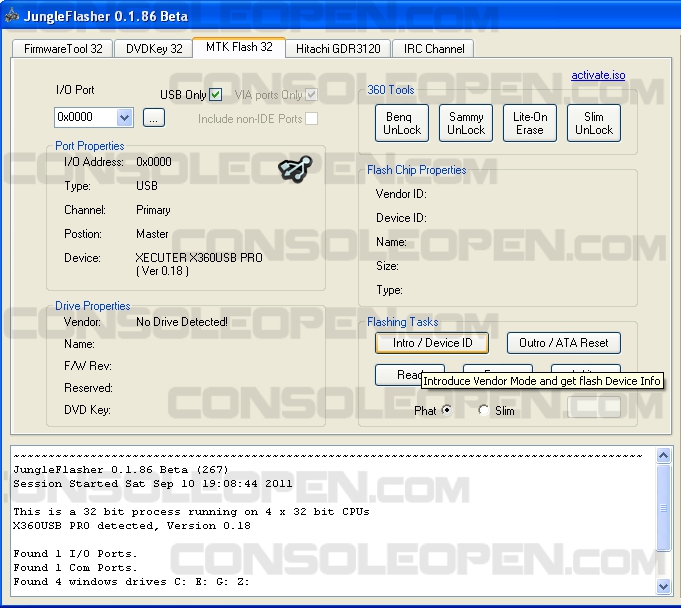Select the Slim radio button
This screenshot has width=681, height=608.
pyautogui.click(x=483, y=410)
